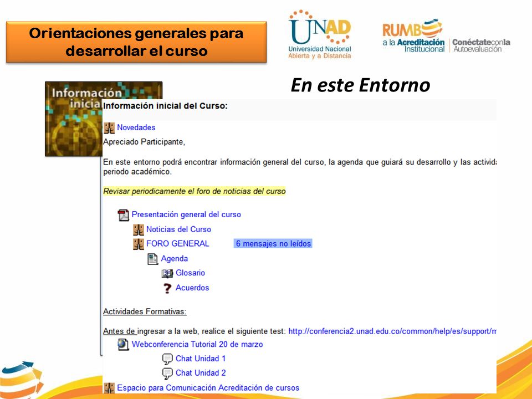Click the chat bubble icon for Chat Unidad 2
532x399 pixels.
tap(167, 373)
